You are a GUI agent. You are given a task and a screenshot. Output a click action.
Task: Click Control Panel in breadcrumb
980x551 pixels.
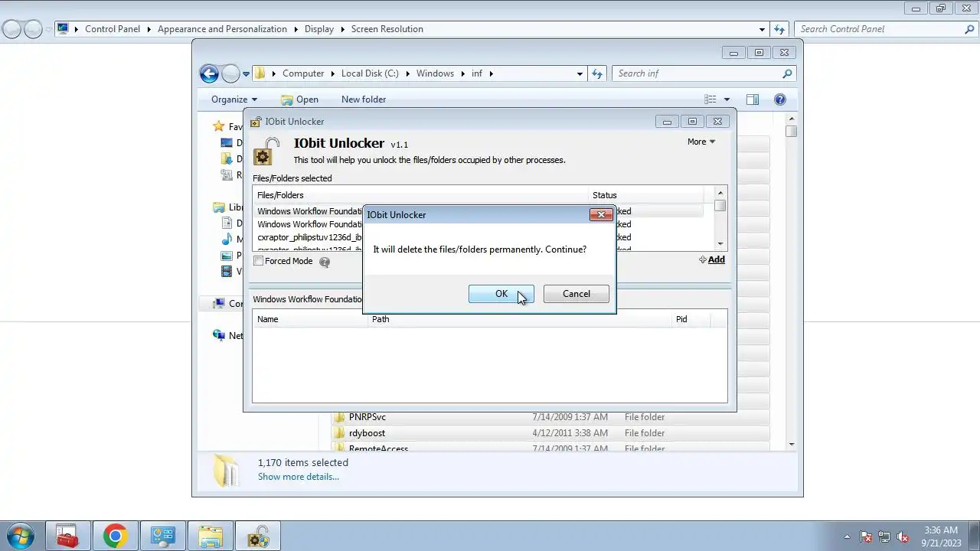pyautogui.click(x=113, y=29)
